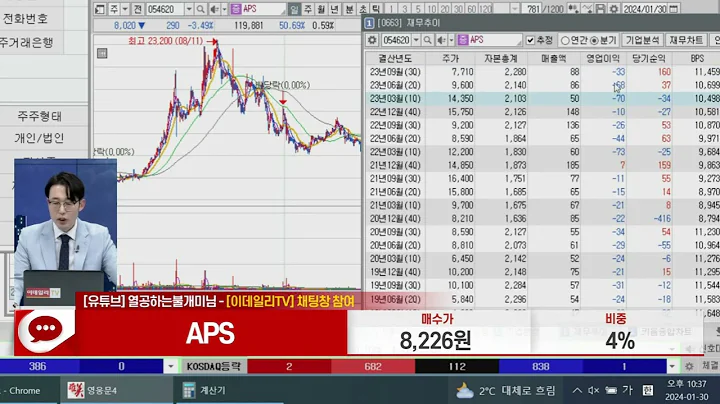Click the taskbar clock 오후 10:37

pos(686,384)
